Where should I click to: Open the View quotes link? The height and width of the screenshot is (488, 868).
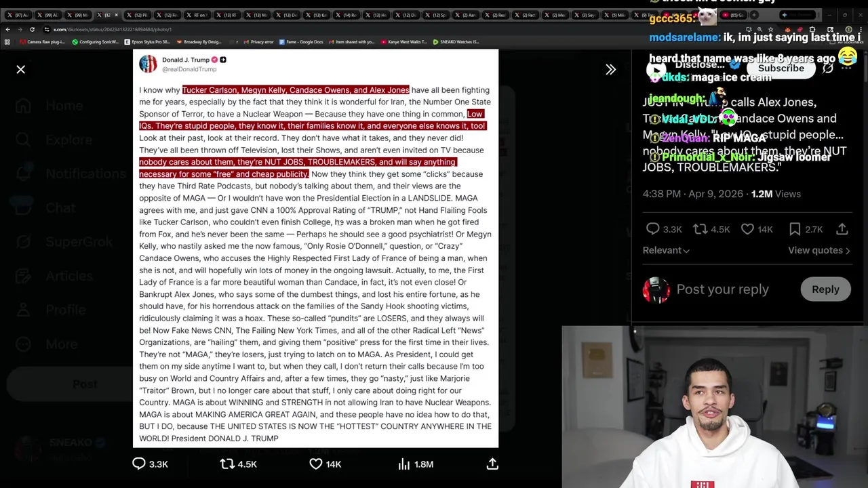click(818, 250)
